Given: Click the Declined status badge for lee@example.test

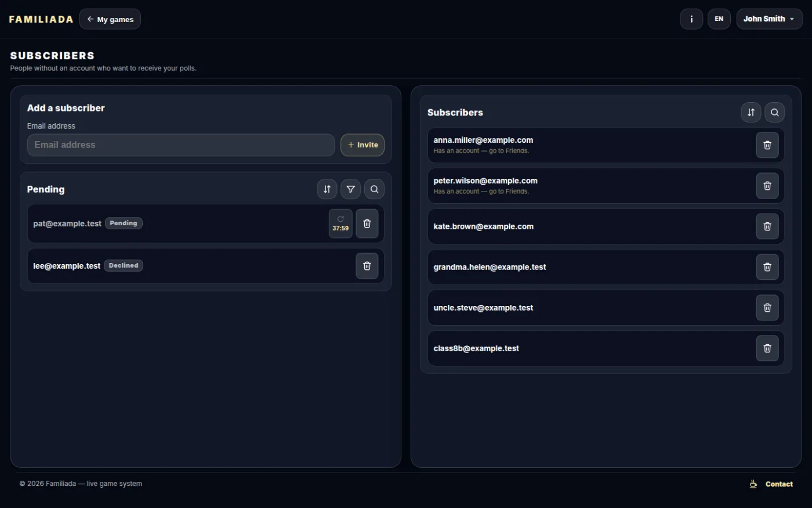Looking at the screenshot, I should 124,265.
